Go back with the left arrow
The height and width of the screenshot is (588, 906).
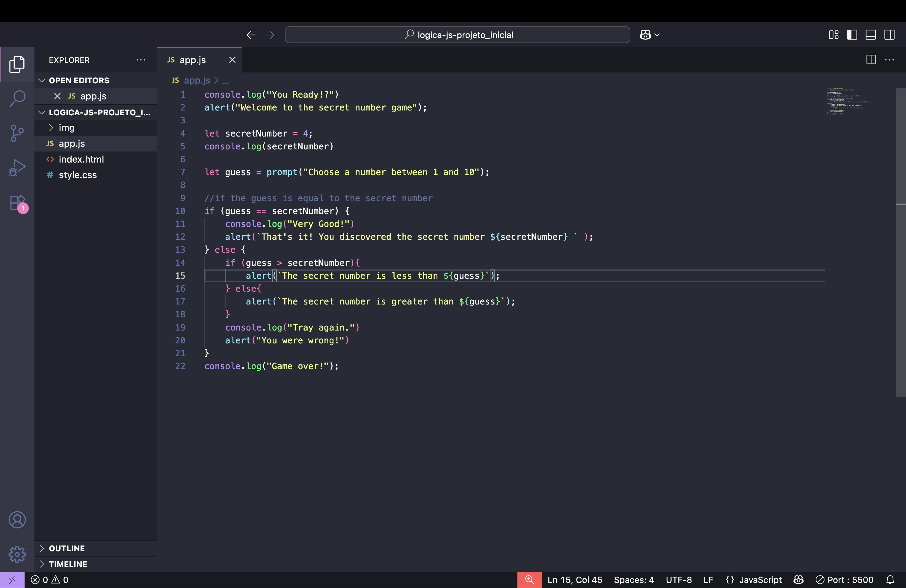[x=251, y=35]
